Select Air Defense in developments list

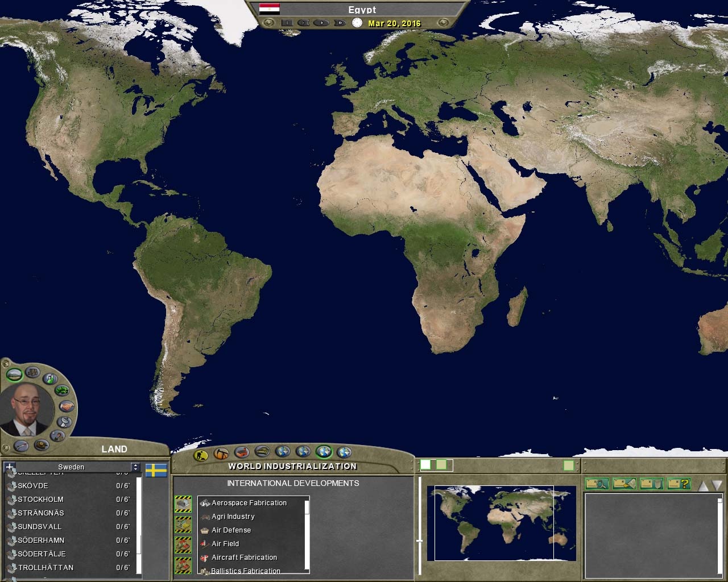click(231, 530)
